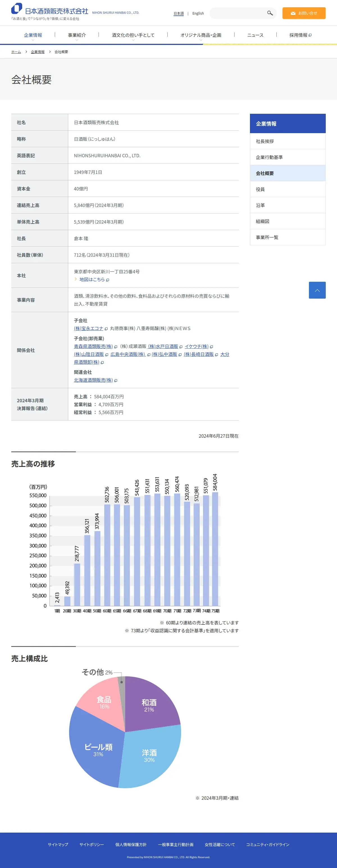Open the イケウチ(株) link
The width and height of the screenshot is (337, 868).
coord(197,346)
